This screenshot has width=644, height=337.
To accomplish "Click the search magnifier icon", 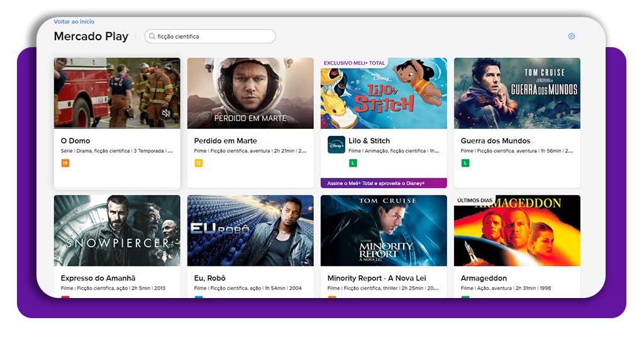I will pos(152,36).
